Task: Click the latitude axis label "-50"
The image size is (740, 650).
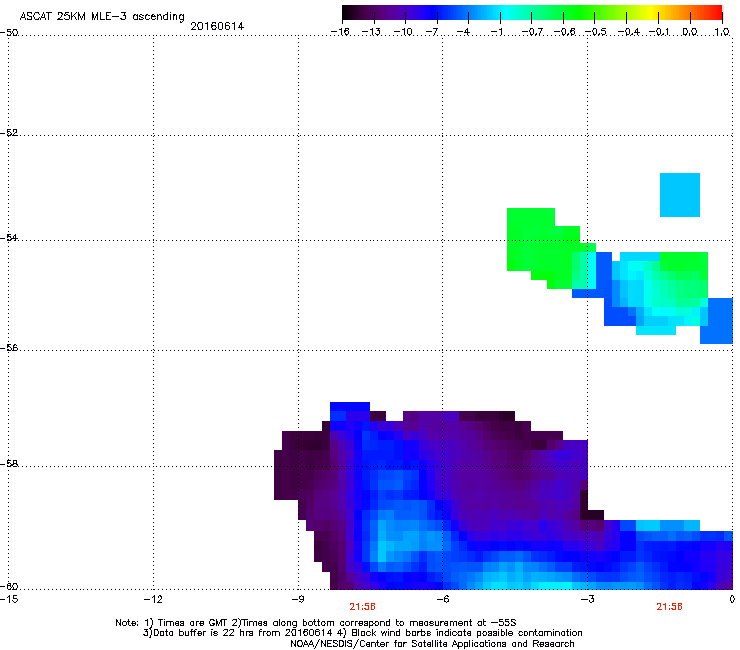Action: click(9, 33)
